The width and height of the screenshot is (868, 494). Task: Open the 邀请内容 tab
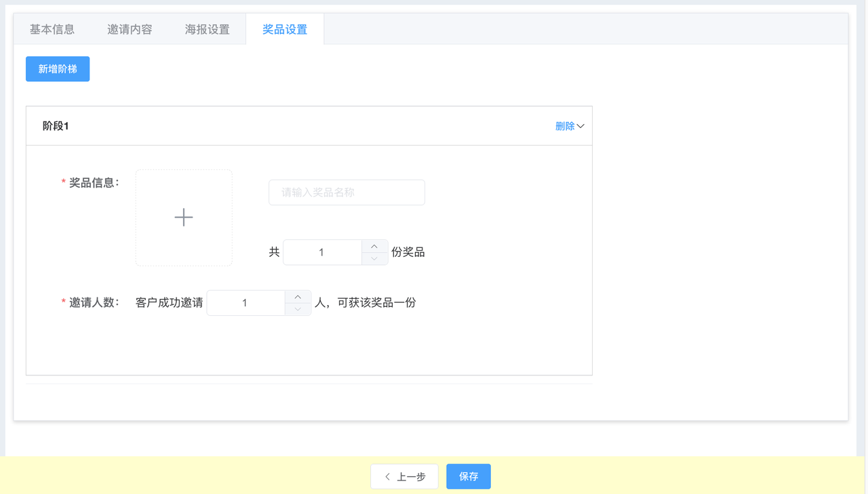(130, 29)
